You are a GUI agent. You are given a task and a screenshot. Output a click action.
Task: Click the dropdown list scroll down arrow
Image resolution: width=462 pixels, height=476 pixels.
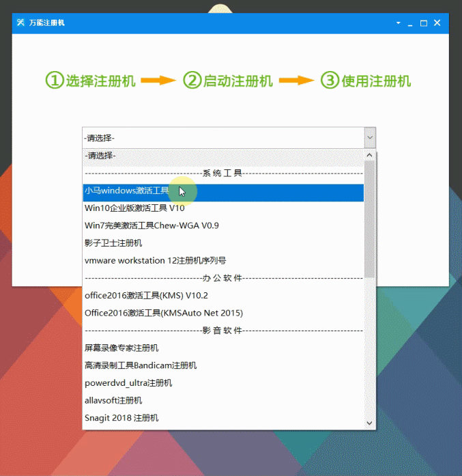[x=369, y=423]
